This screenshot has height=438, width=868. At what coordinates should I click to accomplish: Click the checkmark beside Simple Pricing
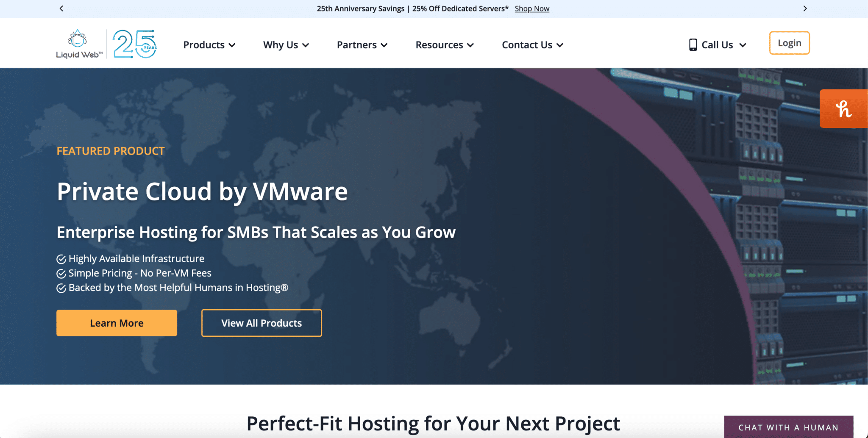click(x=61, y=273)
